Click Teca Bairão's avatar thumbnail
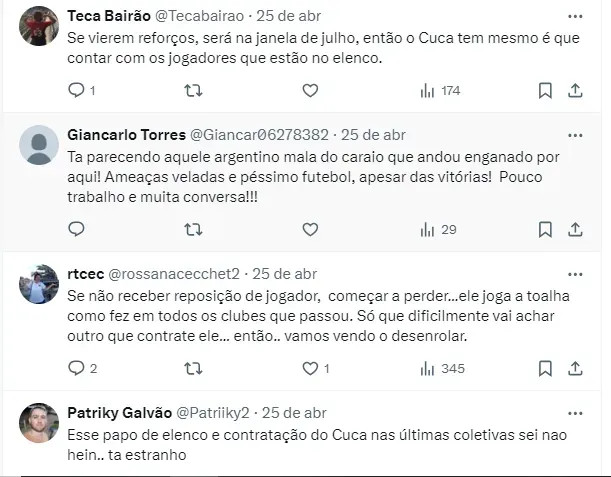This screenshot has height=477, width=611. click(x=39, y=25)
